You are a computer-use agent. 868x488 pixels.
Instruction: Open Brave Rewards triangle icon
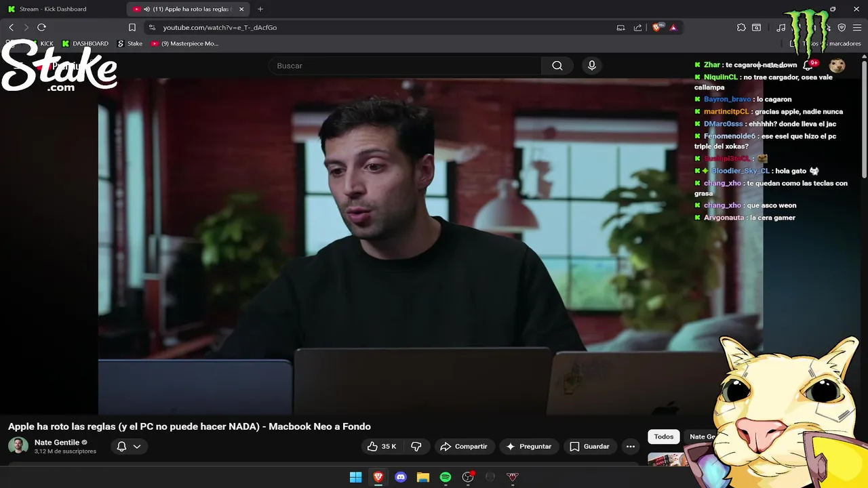[x=673, y=27]
